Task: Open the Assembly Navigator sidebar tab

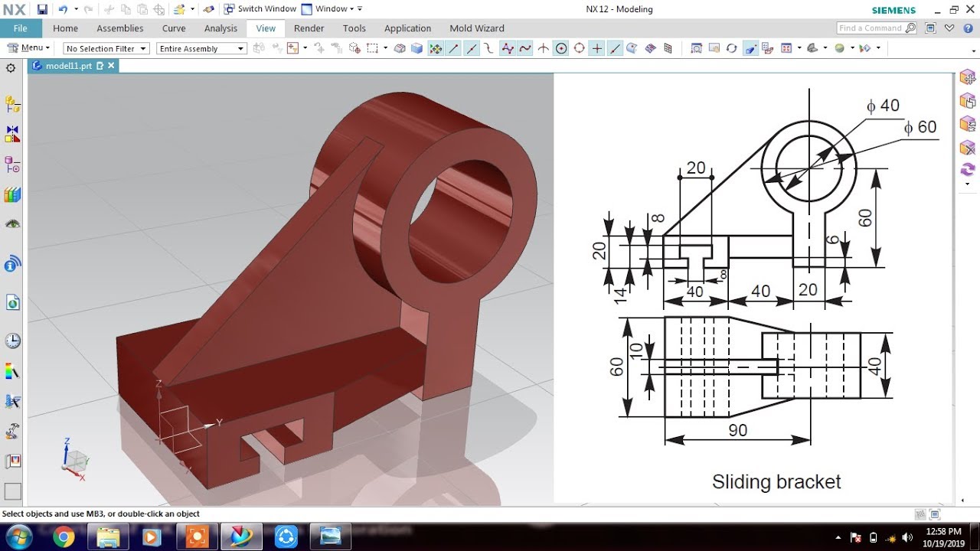Action: (x=12, y=103)
